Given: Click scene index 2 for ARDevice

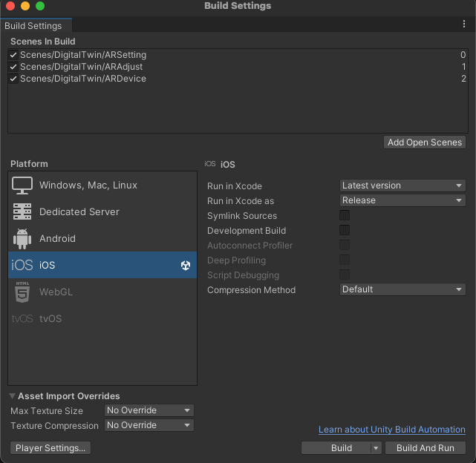Looking at the screenshot, I should (x=463, y=79).
